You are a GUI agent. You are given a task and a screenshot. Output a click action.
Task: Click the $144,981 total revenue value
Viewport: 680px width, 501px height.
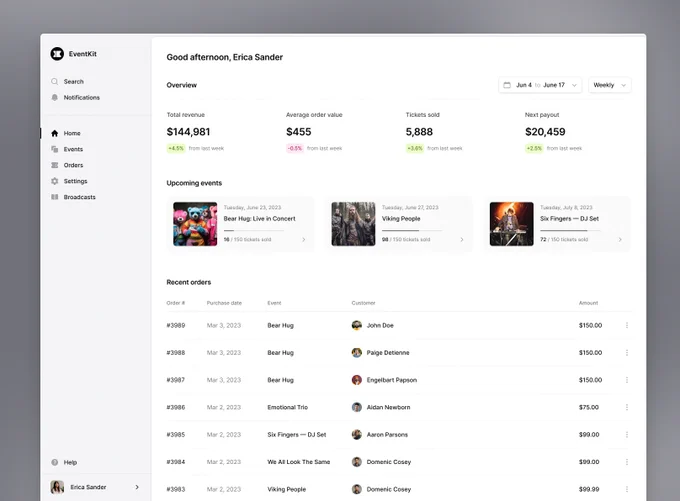coord(188,132)
